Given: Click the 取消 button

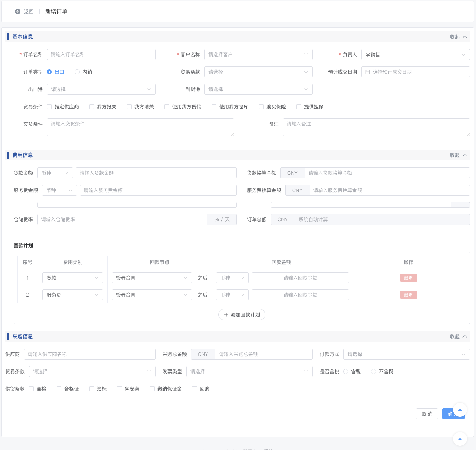Looking at the screenshot, I should (427, 414).
